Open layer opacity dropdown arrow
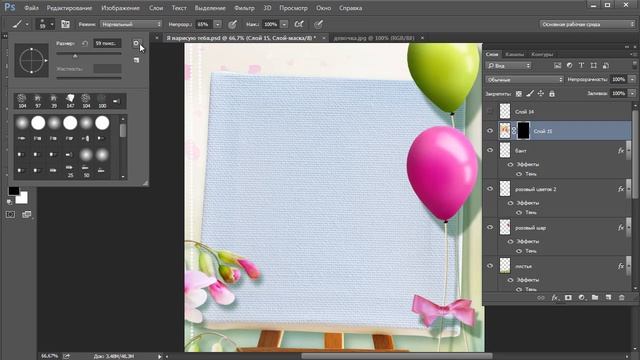This screenshot has height=360, width=640. [x=632, y=80]
